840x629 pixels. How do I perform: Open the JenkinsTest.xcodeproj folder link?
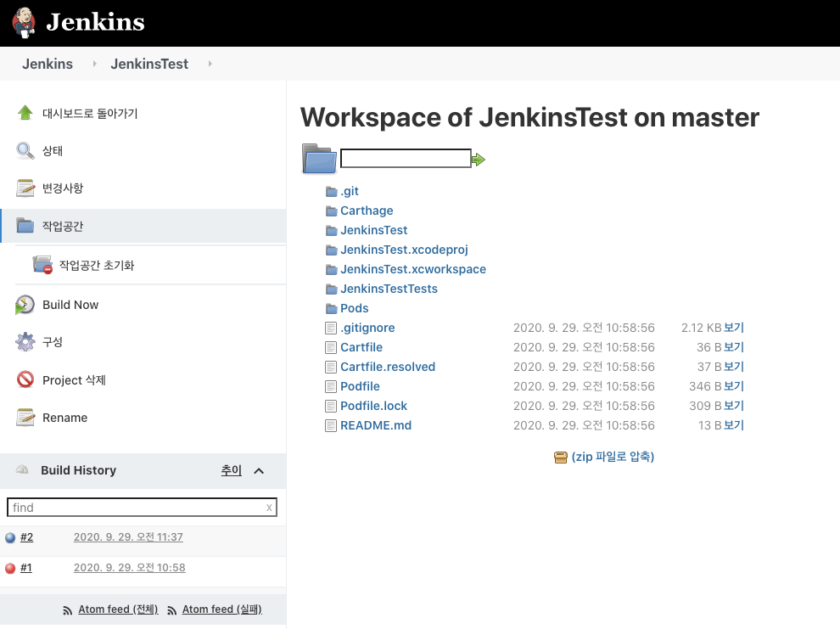(404, 250)
